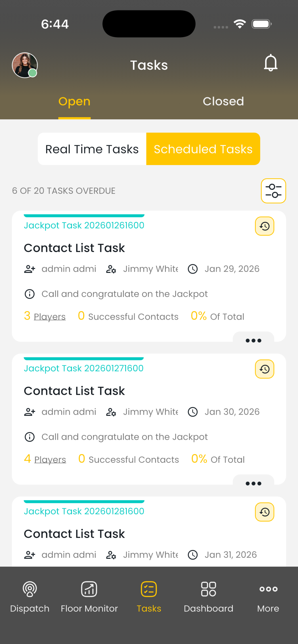The height and width of the screenshot is (644, 298).
Task: Tap history icon on Jackpot Task 202601281600
Action: click(x=265, y=512)
